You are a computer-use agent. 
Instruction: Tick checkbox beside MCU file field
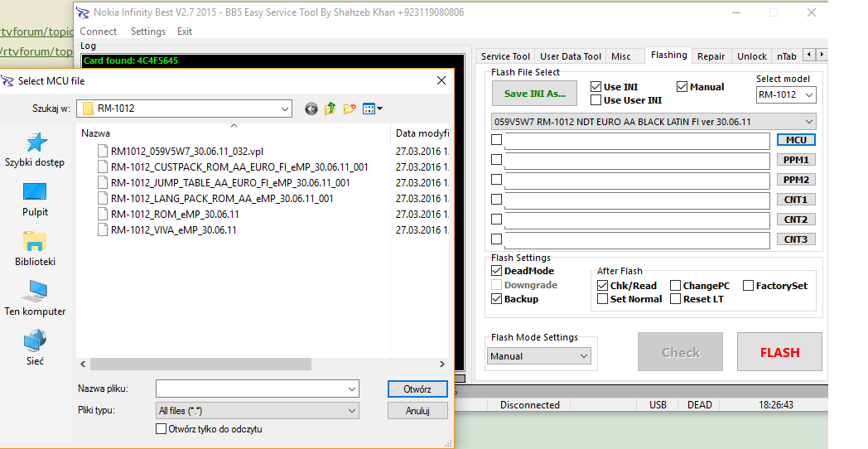[x=497, y=140]
